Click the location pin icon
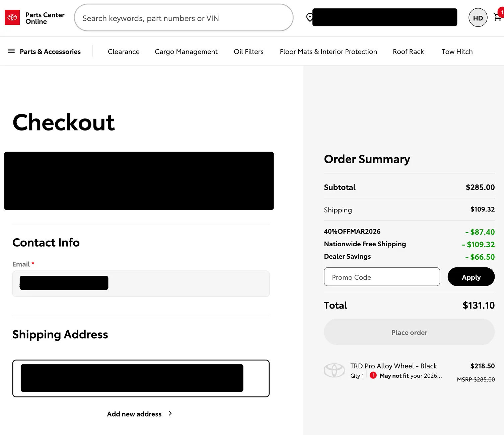Image resolution: width=504 pixels, height=435 pixels. point(309,17)
